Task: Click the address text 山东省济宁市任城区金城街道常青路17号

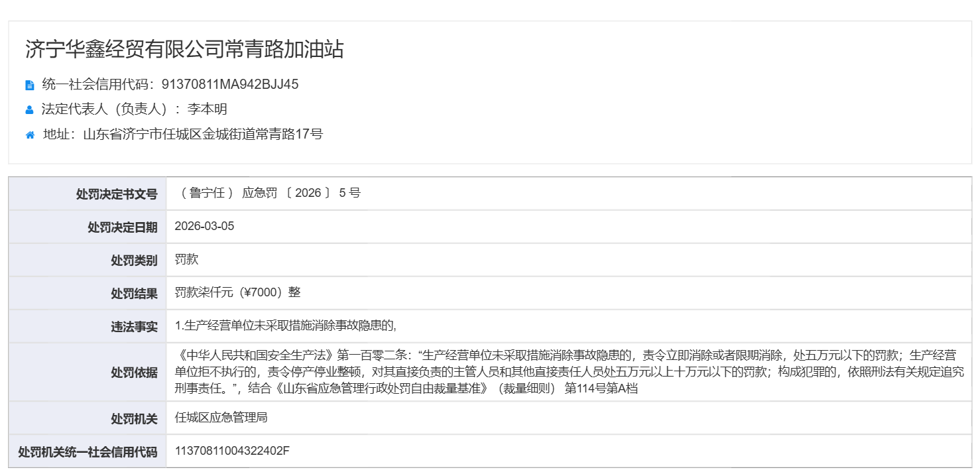Action: pyautogui.click(x=203, y=135)
